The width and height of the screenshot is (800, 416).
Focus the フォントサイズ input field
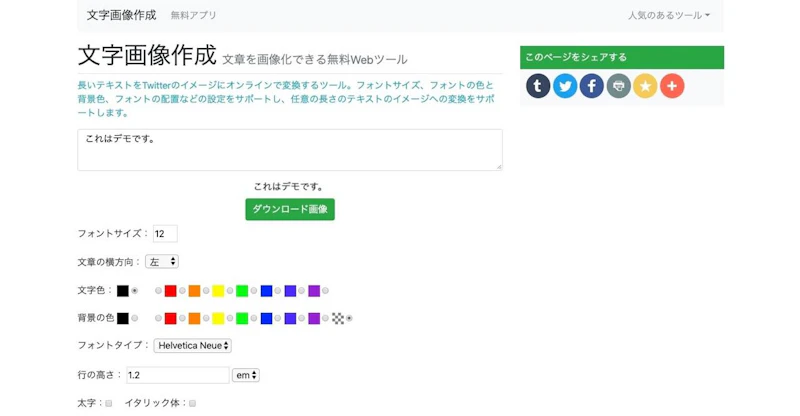coord(165,233)
